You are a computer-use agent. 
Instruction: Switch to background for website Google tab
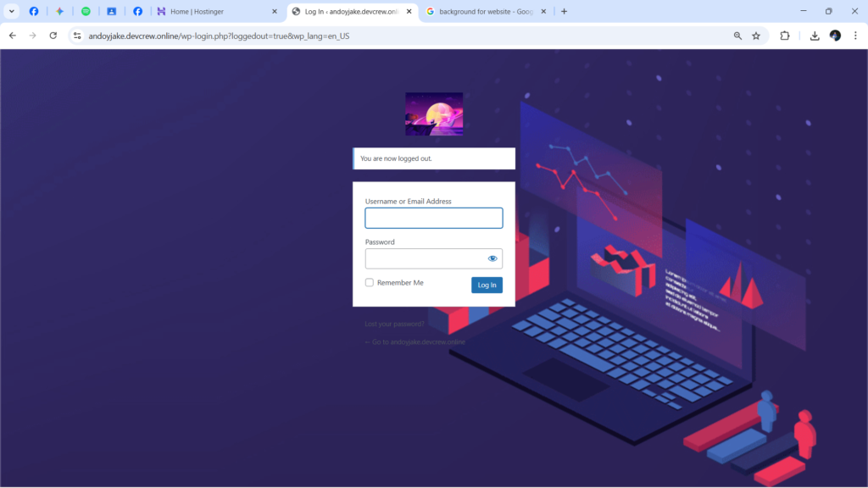(486, 11)
